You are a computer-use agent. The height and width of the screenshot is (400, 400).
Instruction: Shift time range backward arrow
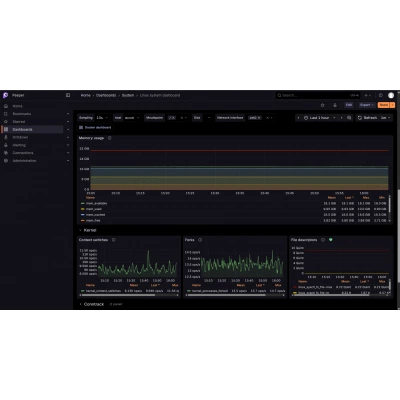(298, 118)
